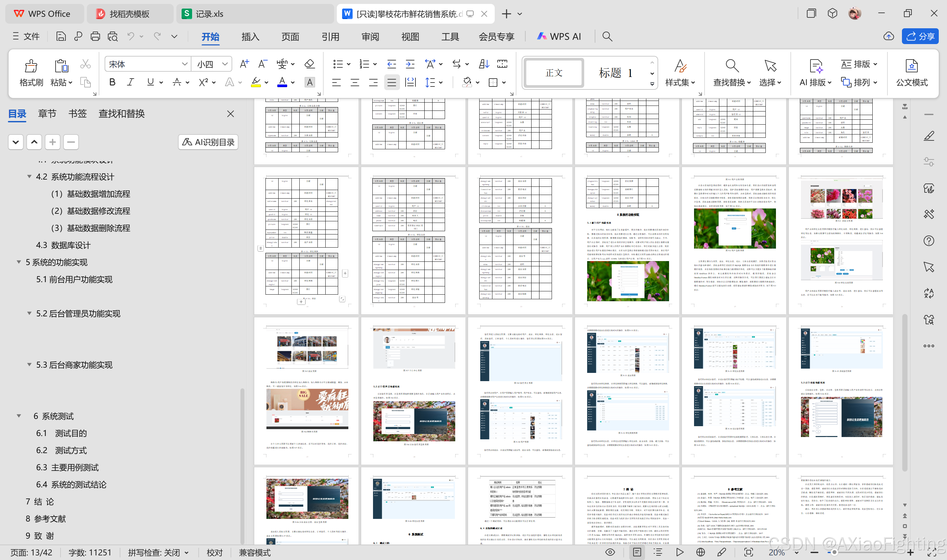Viewport: 947px width, 560px height.
Task: Open the 书签 navigation pane tab
Action: (77, 113)
